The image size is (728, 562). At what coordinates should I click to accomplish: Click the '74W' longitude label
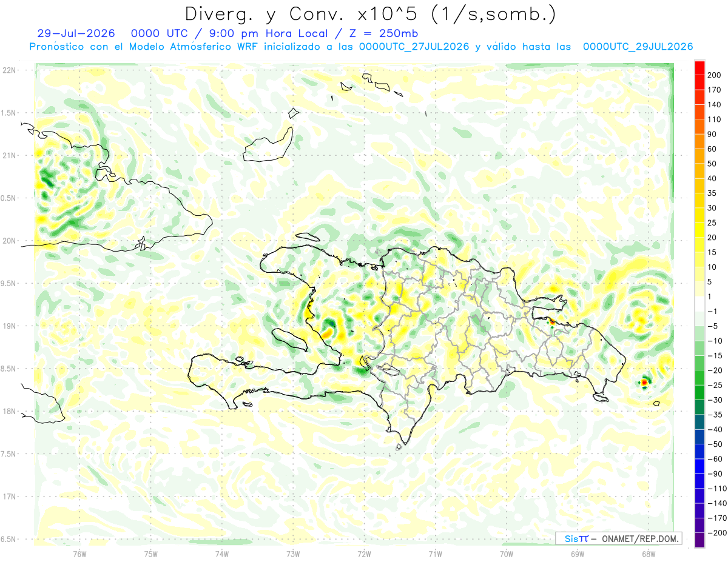[222, 554]
